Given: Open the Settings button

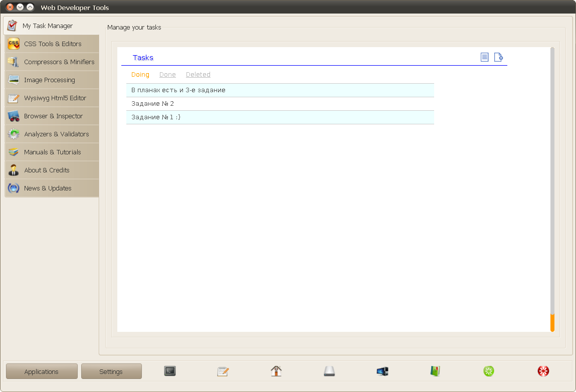Looking at the screenshot, I should click(111, 371).
